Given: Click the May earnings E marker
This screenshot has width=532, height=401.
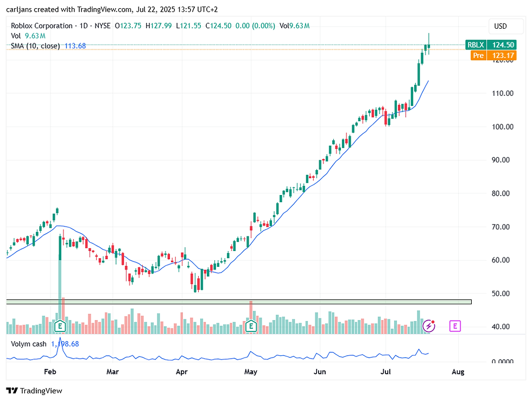Looking at the screenshot, I should pyautogui.click(x=251, y=327).
